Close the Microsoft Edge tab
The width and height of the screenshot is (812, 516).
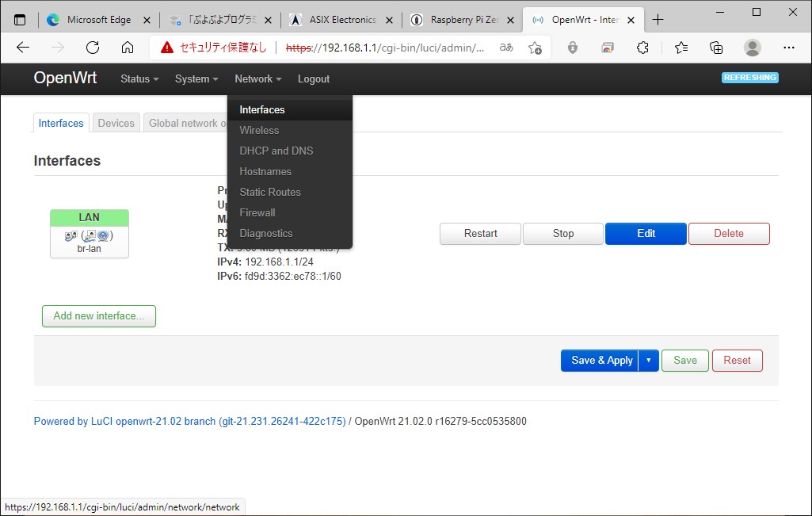[x=147, y=20]
